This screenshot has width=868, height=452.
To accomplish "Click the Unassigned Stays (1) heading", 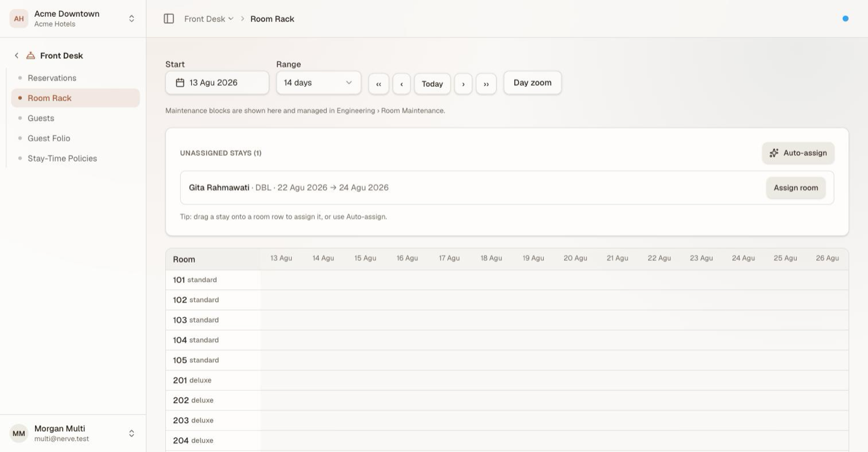I will (x=221, y=153).
